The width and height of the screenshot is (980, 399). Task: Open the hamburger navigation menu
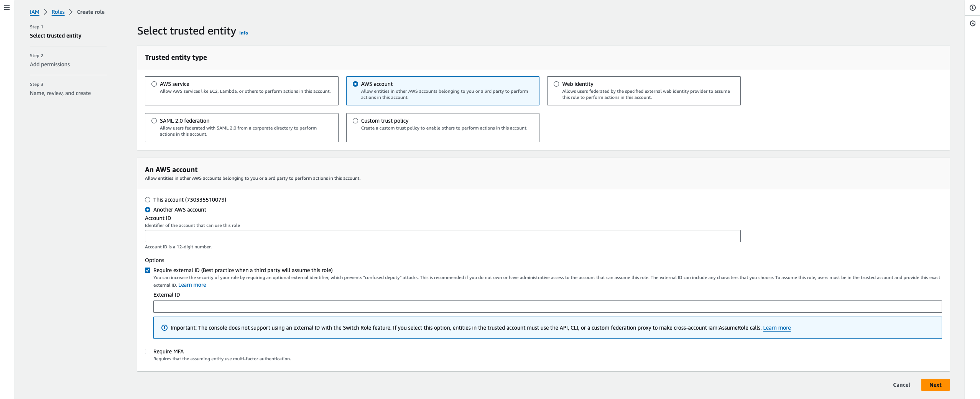tap(7, 8)
